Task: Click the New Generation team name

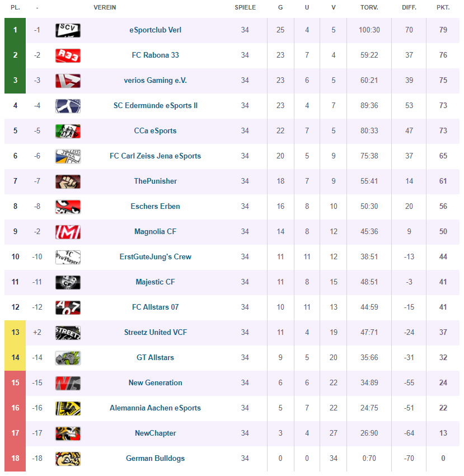Action: [156, 383]
